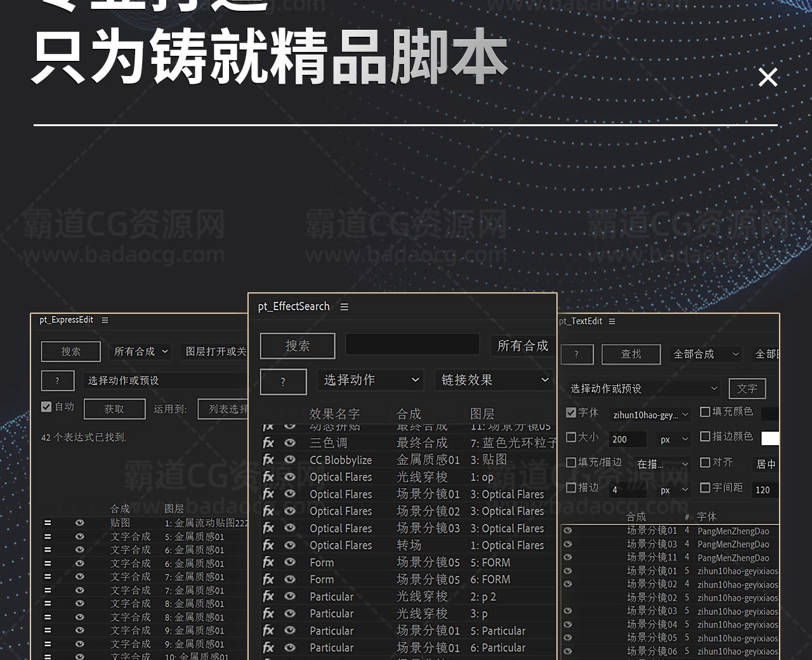Disable the 字体 checkbox

pyautogui.click(x=571, y=413)
